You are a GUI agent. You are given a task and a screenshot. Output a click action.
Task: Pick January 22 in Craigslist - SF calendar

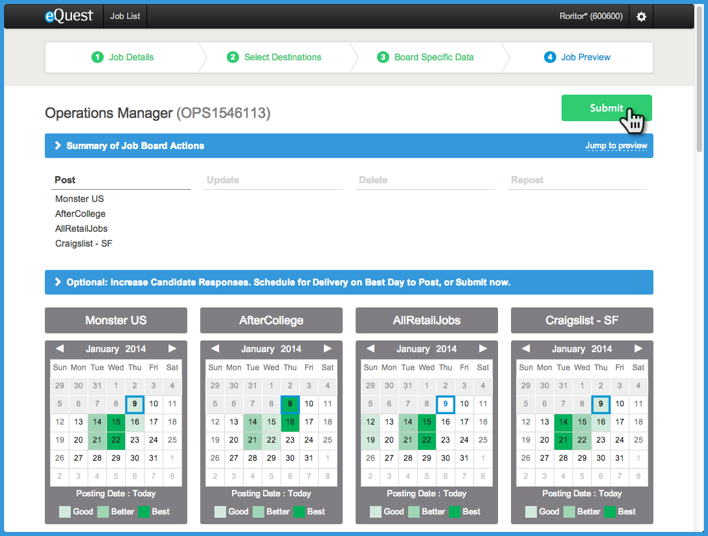pyautogui.click(x=582, y=440)
